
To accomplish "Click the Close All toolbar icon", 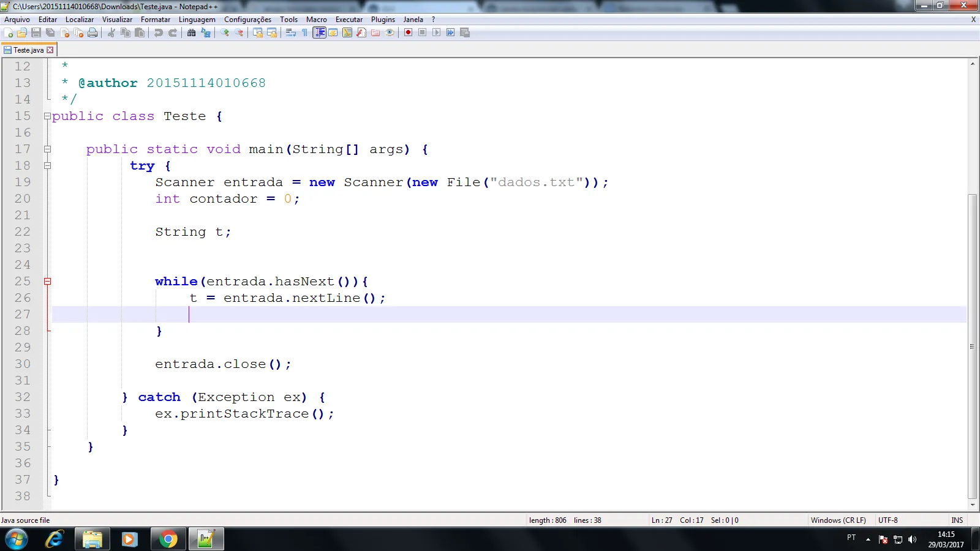I will [x=78, y=32].
